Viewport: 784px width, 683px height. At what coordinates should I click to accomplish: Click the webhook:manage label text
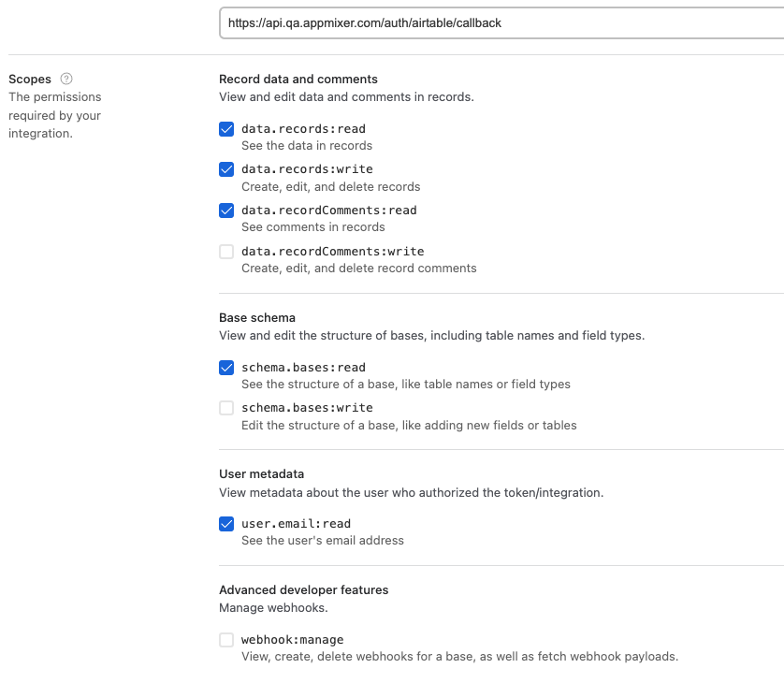tap(292, 640)
